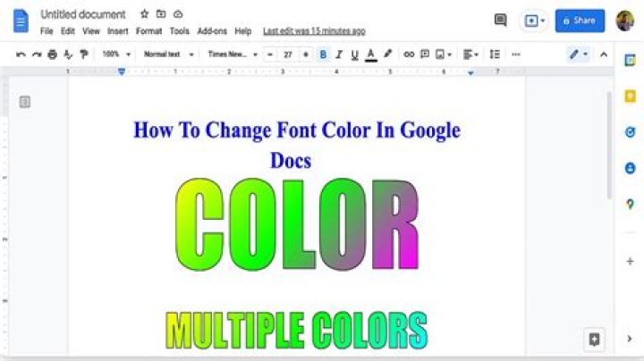This screenshot has width=644, height=361.
Task: Click the left indent marker on ruler
Action: (x=121, y=71)
